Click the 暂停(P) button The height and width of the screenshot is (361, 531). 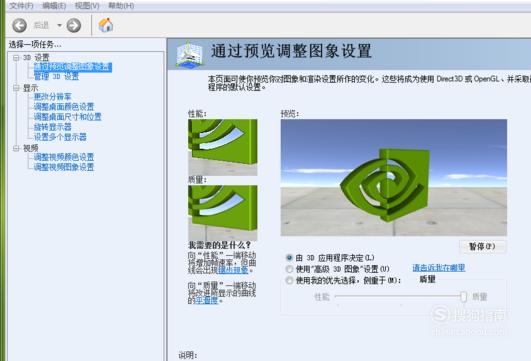coord(482,247)
